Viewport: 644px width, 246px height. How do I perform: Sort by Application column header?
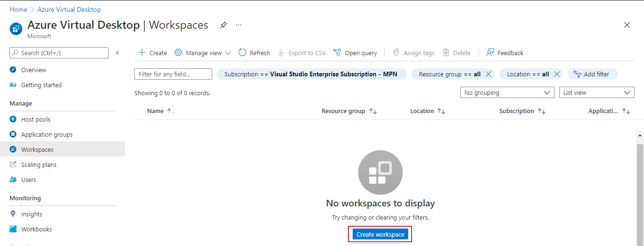[x=609, y=111]
